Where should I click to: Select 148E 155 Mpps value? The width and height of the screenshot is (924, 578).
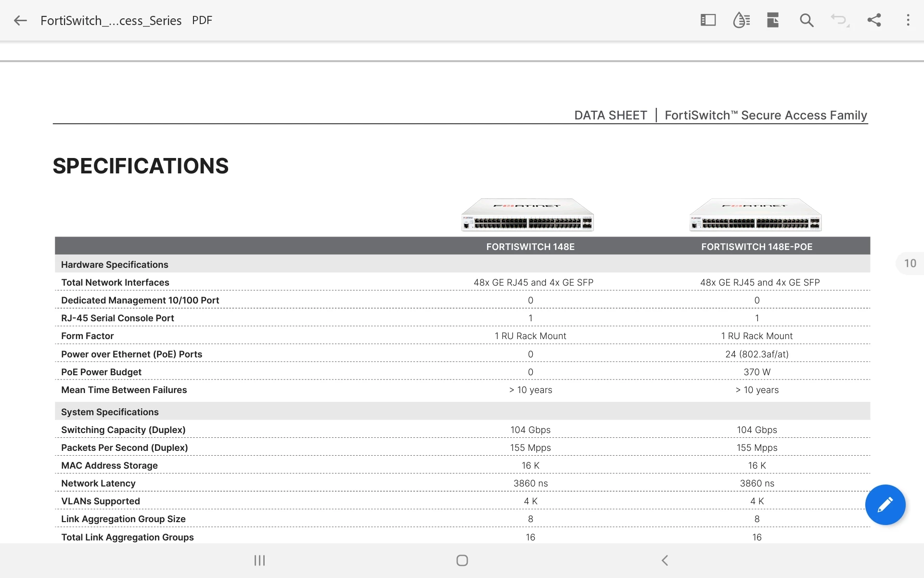(530, 447)
